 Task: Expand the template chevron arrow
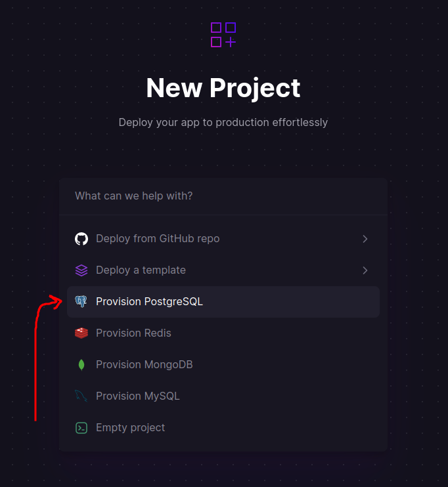tap(365, 270)
